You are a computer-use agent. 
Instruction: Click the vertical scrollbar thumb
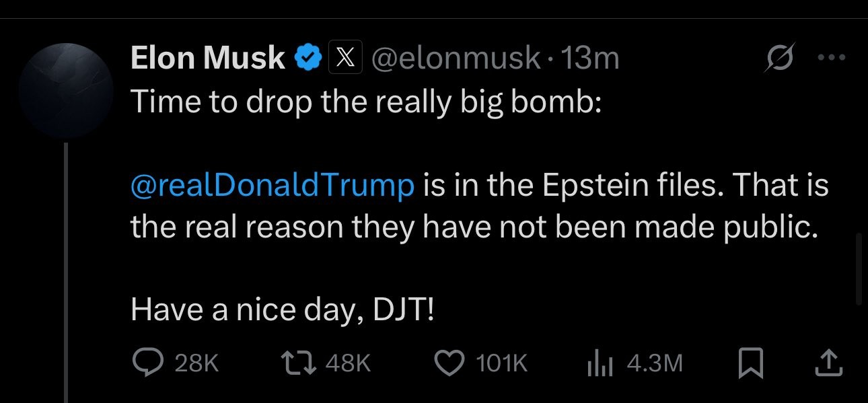[859, 269]
